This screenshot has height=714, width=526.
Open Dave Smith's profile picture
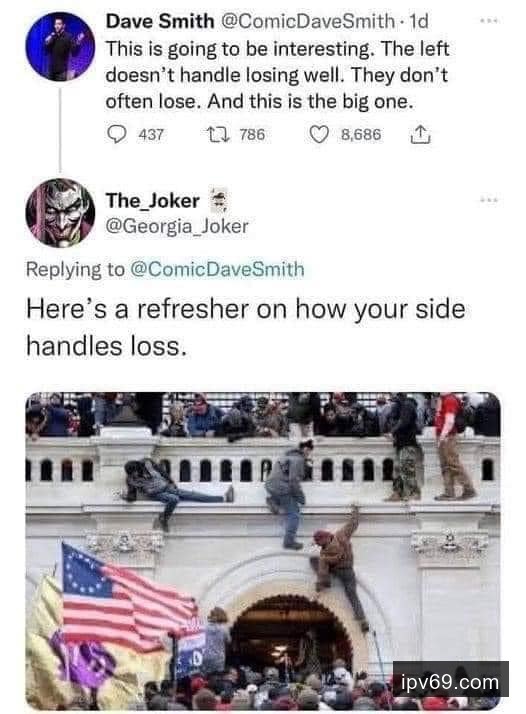click(60, 46)
